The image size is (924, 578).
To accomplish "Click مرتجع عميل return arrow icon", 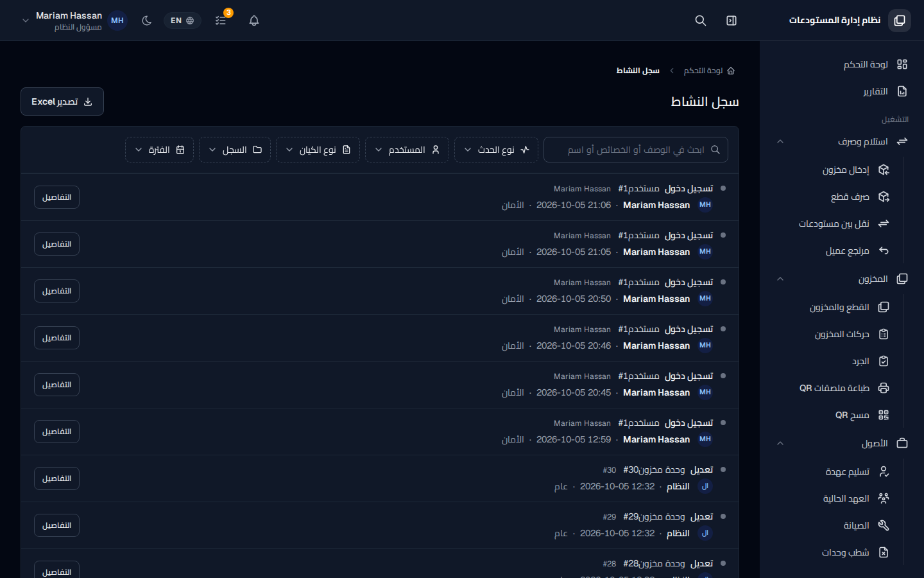I will point(884,250).
